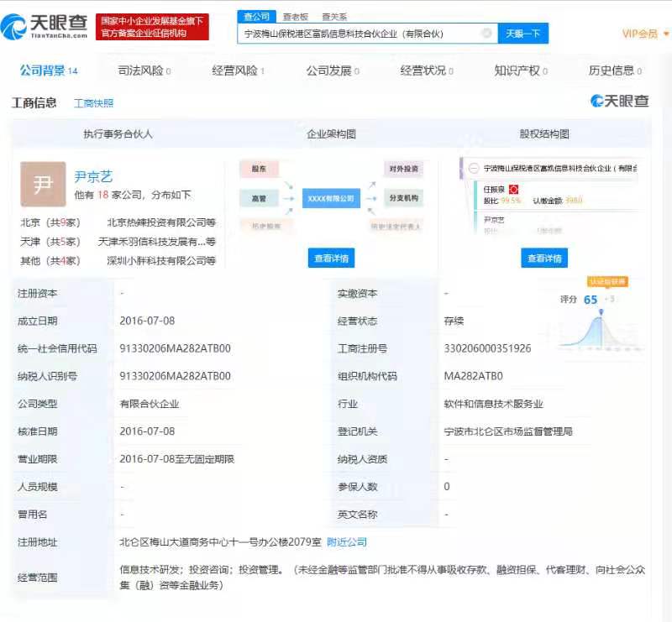
Task: Clear the search box with the X icon
Action: (486, 34)
